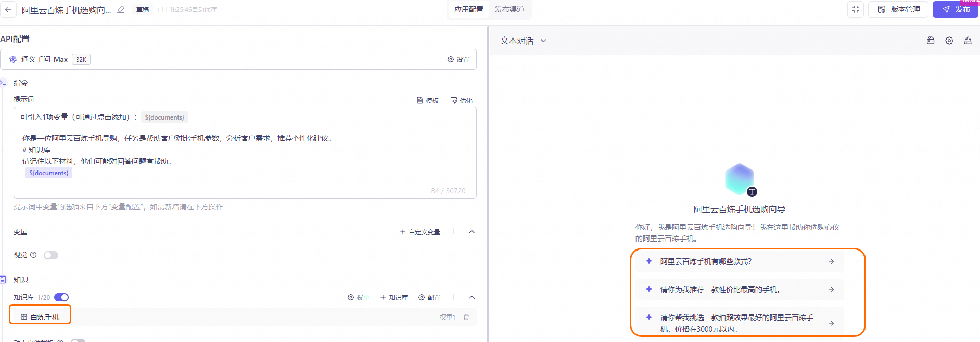Image resolution: width=980 pixels, height=342 pixels.
Task: Click sparkle icon on 拍照效果最好 suggestion
Action: [648, 317]
